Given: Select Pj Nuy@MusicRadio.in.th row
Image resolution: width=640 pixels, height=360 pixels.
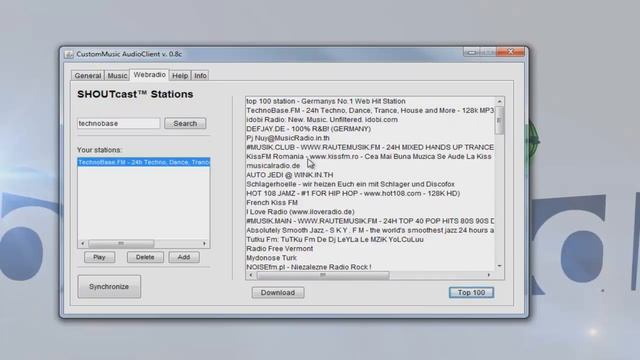Looking at the screenshot, I should (370, 138).
